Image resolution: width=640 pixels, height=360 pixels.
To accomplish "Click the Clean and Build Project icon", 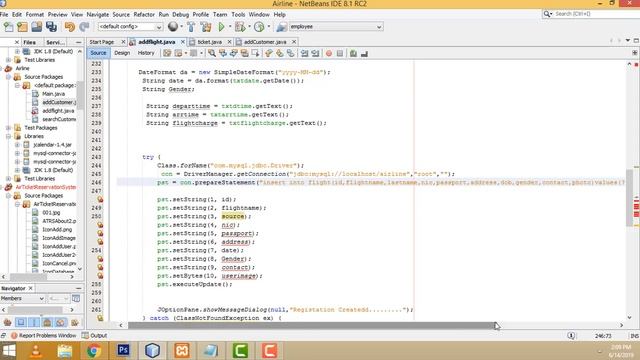I will coord(206,27).
